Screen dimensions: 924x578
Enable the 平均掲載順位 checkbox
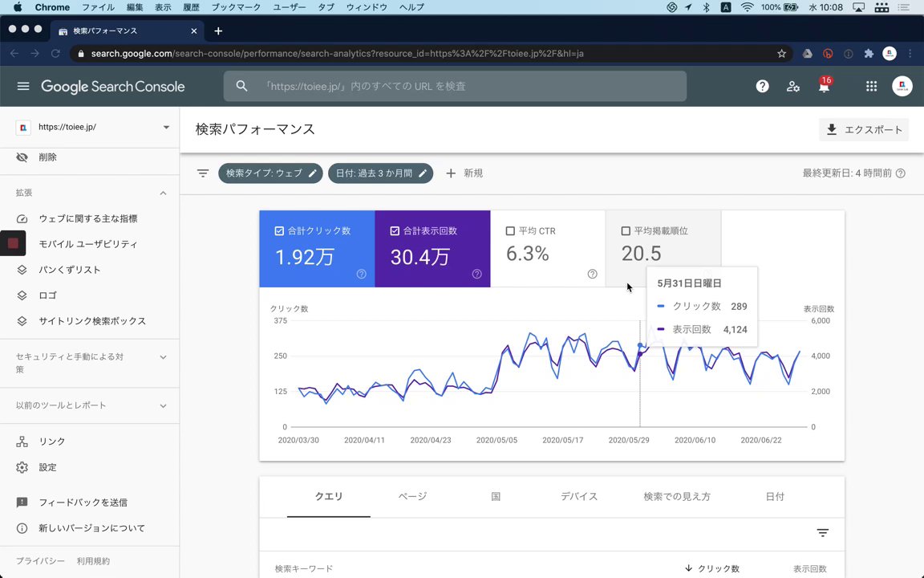(626, 230)
